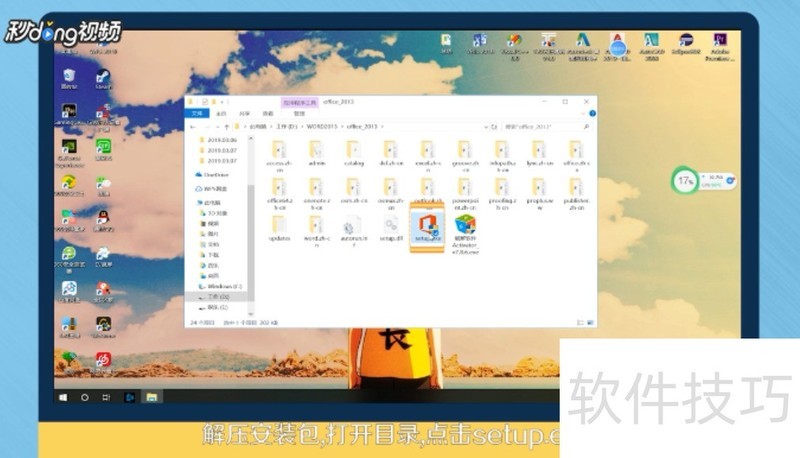Select the office64.zh-cn folder

point(279,194)
